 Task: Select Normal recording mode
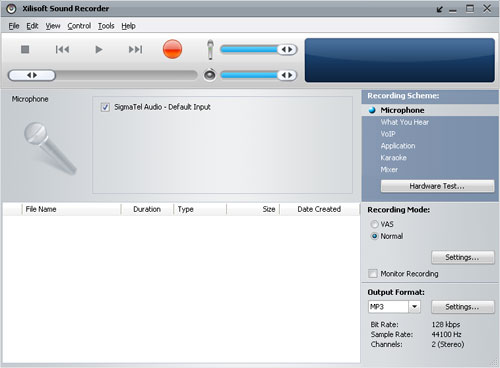[x=375, y=236]
